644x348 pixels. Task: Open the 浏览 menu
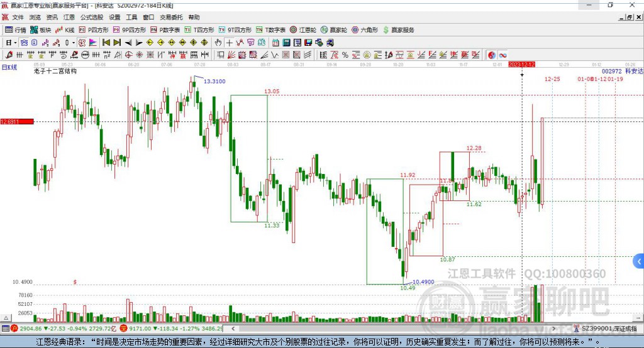click(x=35, y=17)
